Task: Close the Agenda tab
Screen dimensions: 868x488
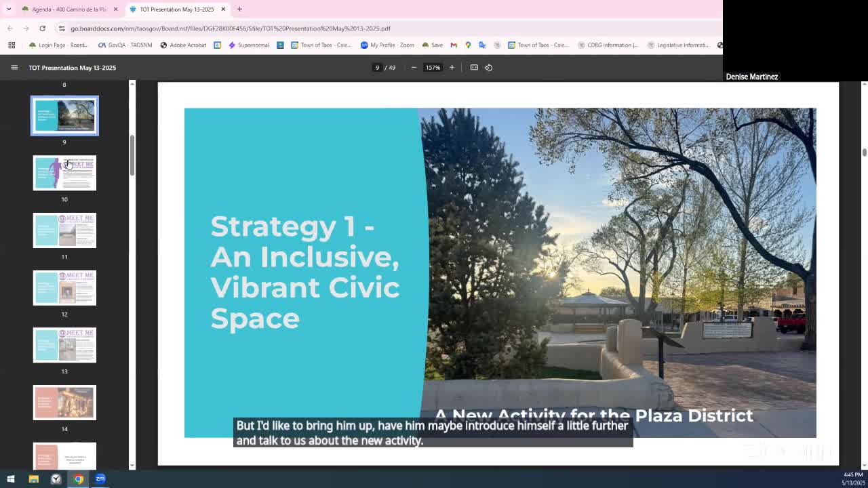Action: 115,9
